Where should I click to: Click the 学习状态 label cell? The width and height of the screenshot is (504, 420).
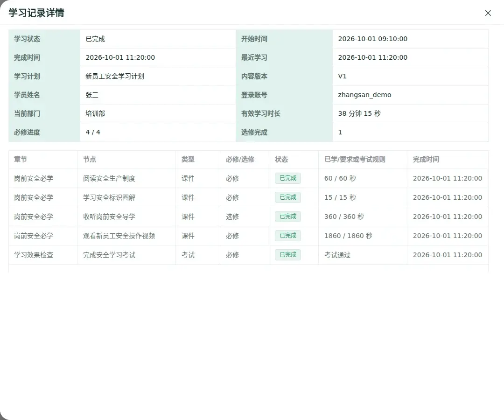(44, 39)
